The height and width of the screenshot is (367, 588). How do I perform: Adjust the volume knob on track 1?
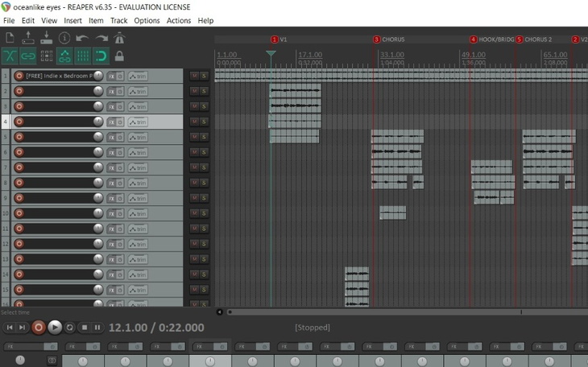(98, 76)
